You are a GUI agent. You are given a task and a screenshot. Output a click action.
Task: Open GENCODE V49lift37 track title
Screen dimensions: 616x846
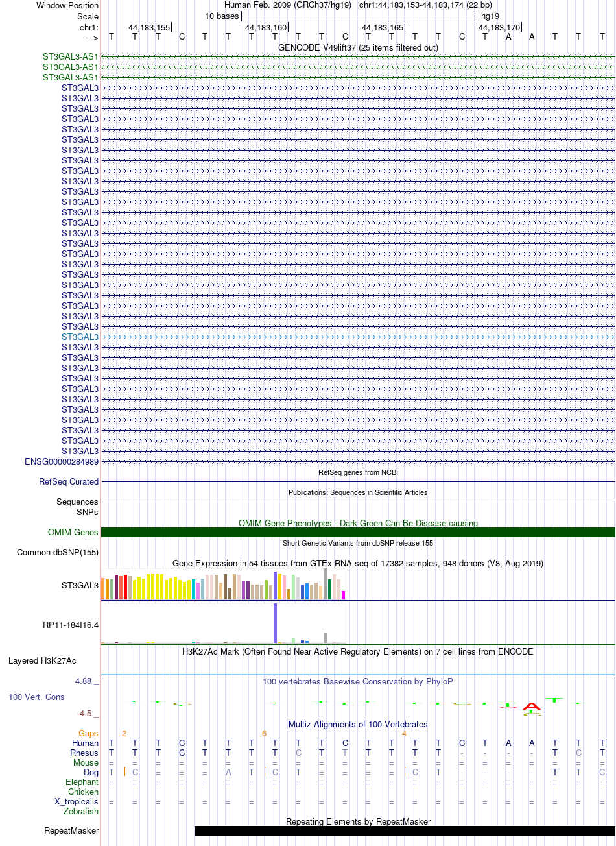358,47
